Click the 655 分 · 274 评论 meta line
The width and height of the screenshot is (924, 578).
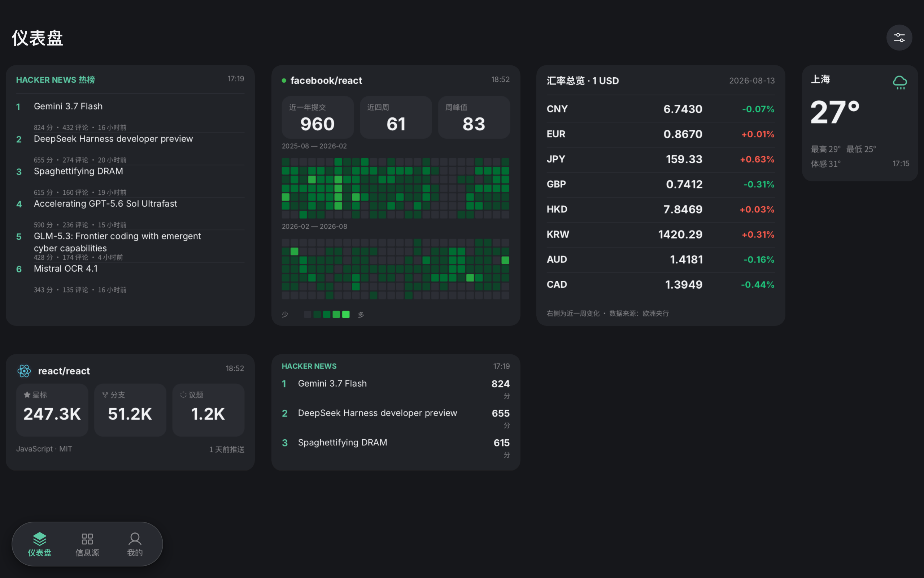80,160
